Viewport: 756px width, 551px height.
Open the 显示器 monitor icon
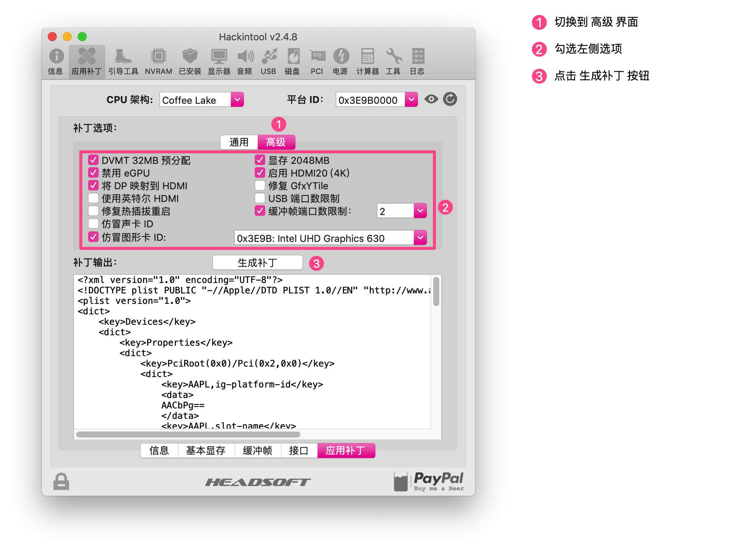click(219, 62)
